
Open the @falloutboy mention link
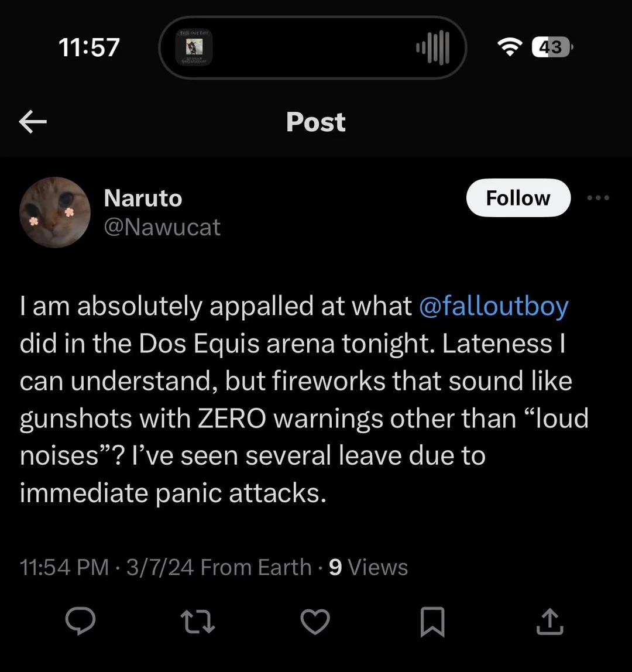pyautogui.click(x=494, y=306)
